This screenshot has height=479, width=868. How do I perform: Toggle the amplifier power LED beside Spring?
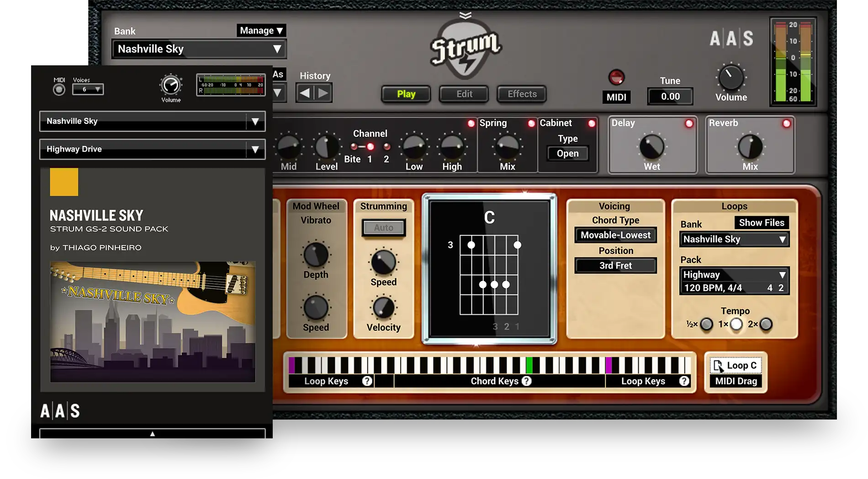click(x=471, y=123)
